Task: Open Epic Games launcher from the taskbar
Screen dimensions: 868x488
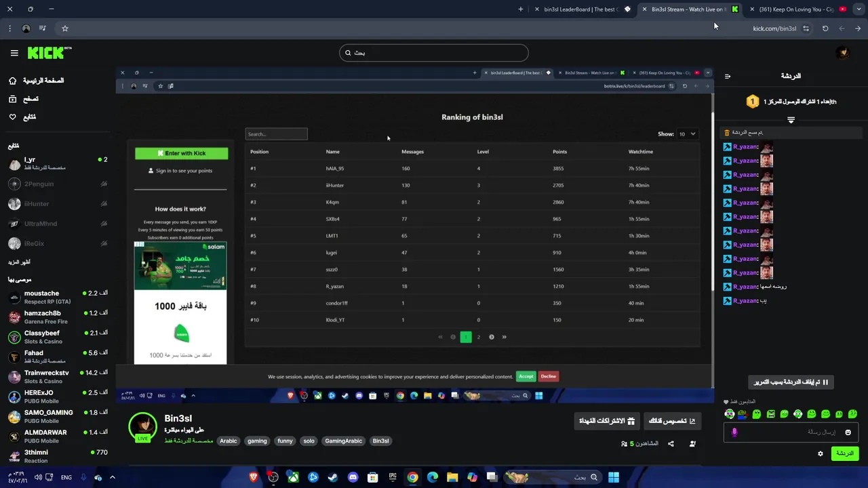Action: tap(393, 477)
